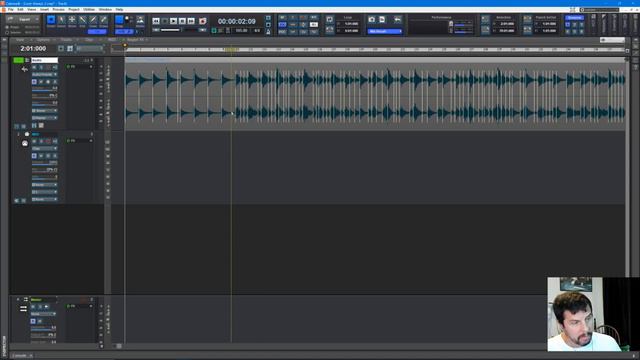Viewport: 640px width, 360px height.
Task: Click the rewind to start button
Action: click(x=156, y=21)
